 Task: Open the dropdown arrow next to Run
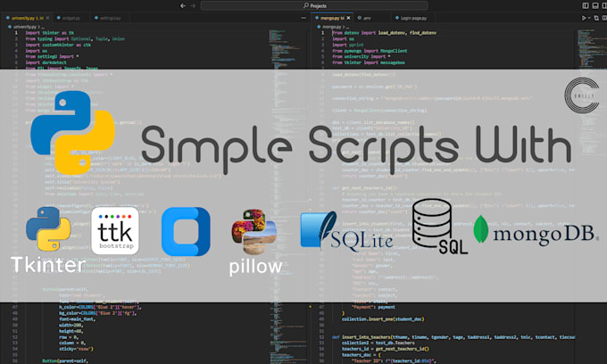[x=589, y=18]
